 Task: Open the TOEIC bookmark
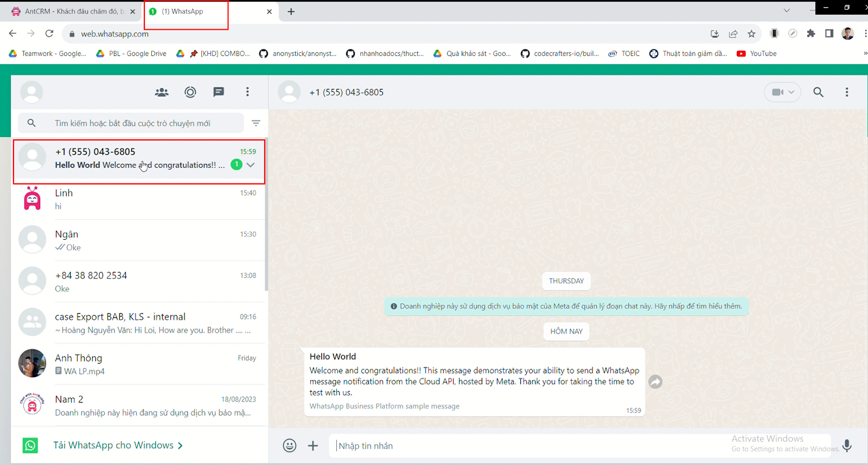624,54
